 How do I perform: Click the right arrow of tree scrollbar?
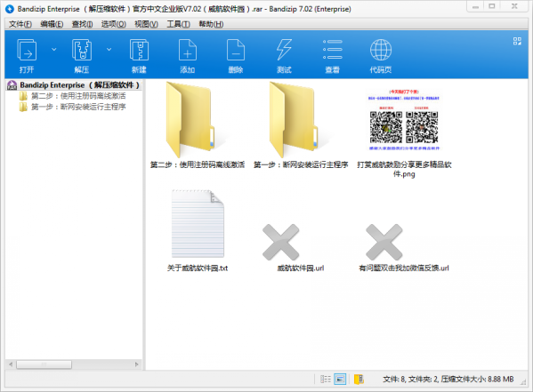(x=137, y=364)
